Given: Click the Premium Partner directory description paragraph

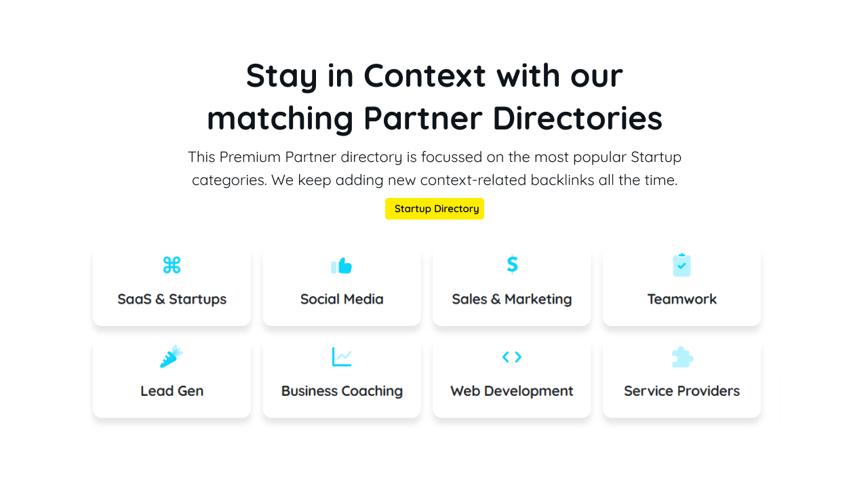Looking at the screenshot, I should click(x=434, y=169).
